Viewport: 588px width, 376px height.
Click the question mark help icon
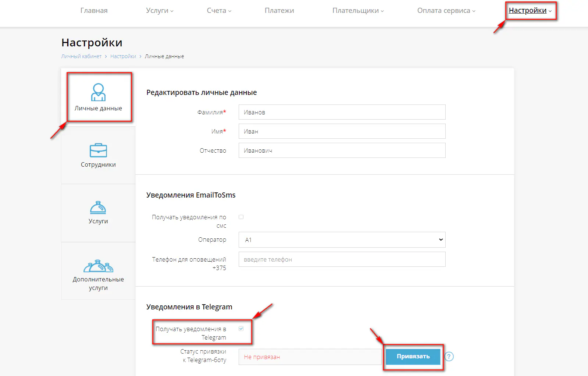pyautogui.click(x=449, y=357)
